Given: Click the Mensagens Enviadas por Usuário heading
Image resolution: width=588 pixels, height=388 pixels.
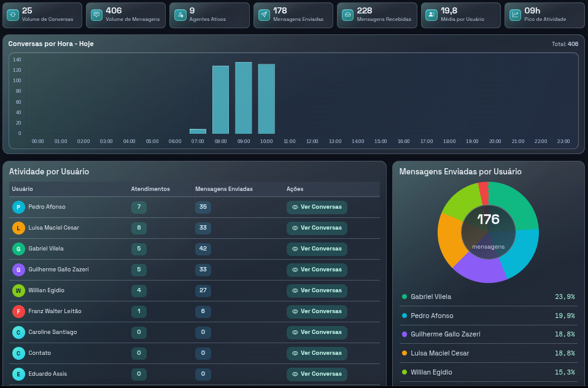Looking at the screenshot, I should tap(460, 172).
